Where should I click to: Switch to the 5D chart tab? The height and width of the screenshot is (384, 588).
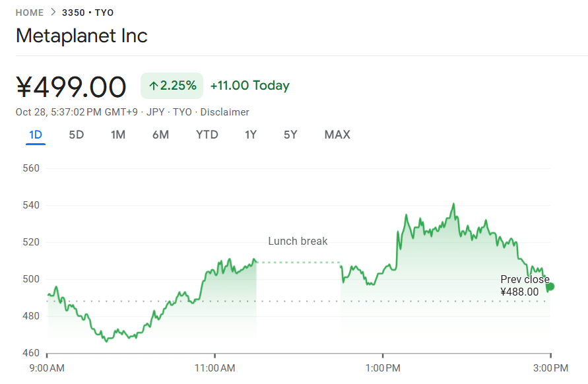click(76, 135)
